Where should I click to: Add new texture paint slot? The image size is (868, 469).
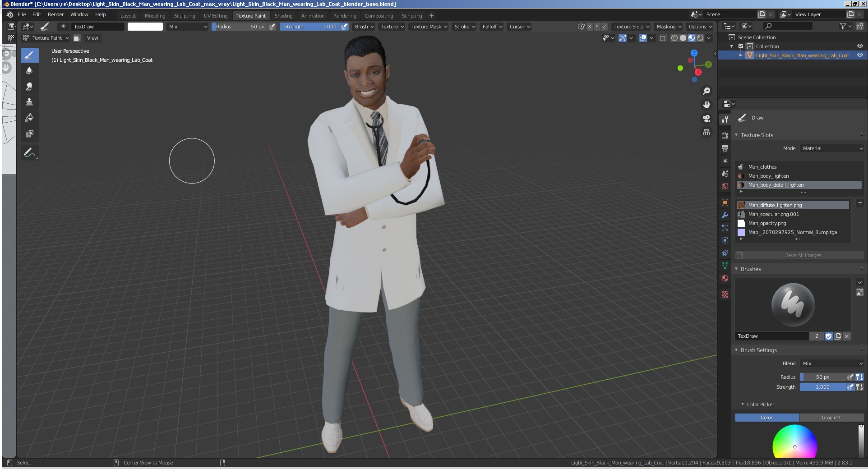click(x=859, y=203)
